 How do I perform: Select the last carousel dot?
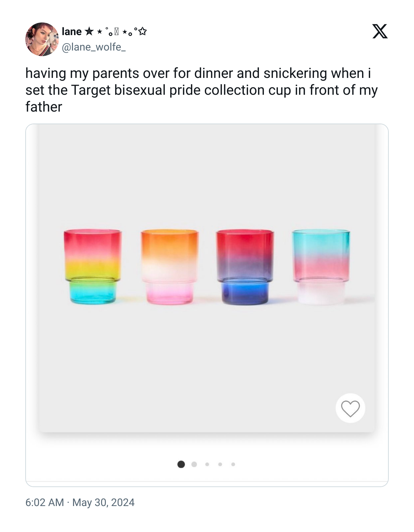(233, 464)
